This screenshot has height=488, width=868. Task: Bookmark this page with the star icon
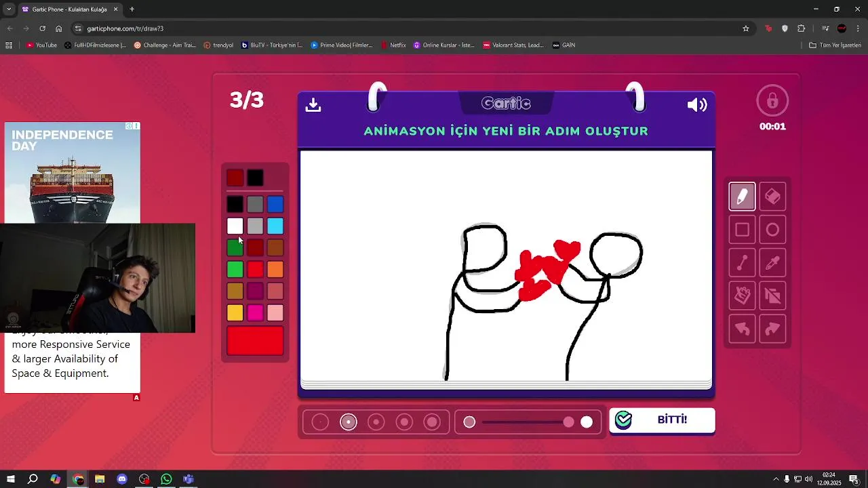click(746, 28)
